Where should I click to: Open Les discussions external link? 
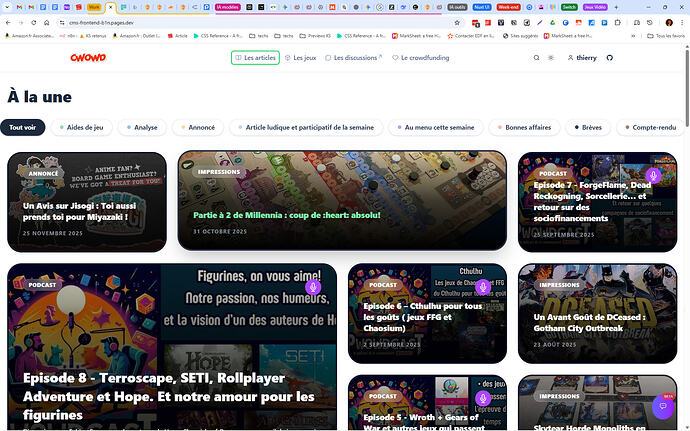[x=354, y=58]
